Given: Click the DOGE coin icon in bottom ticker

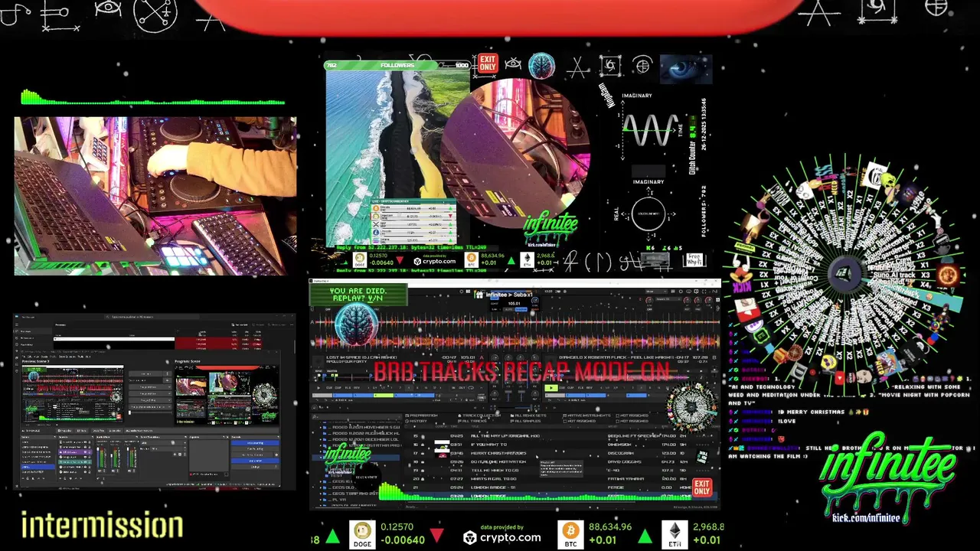Looking at the screenshot, I should (x=362, y=533).
